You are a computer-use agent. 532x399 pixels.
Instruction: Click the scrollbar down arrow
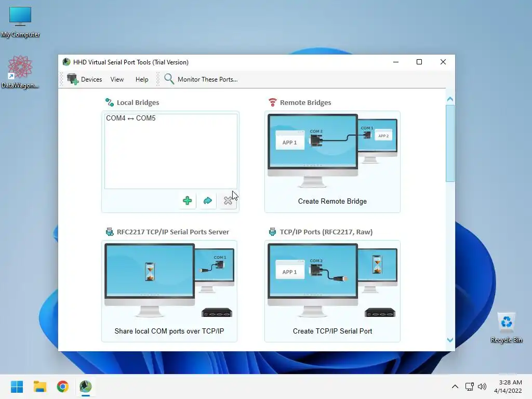[x=450, y=340]
